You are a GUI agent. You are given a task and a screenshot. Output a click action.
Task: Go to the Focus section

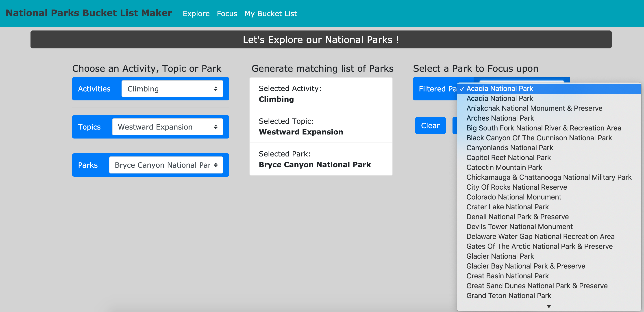[227, 13]
